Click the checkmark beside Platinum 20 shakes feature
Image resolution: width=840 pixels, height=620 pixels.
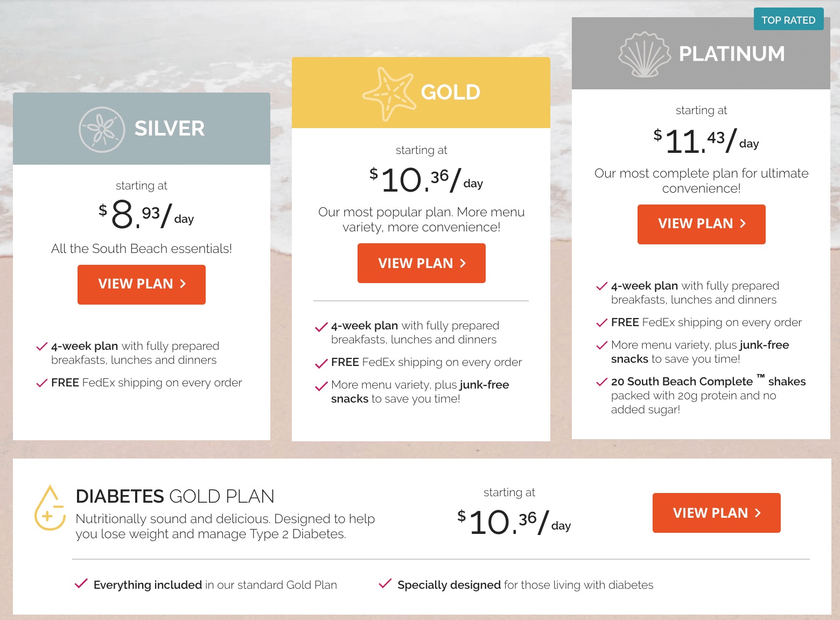601,382
